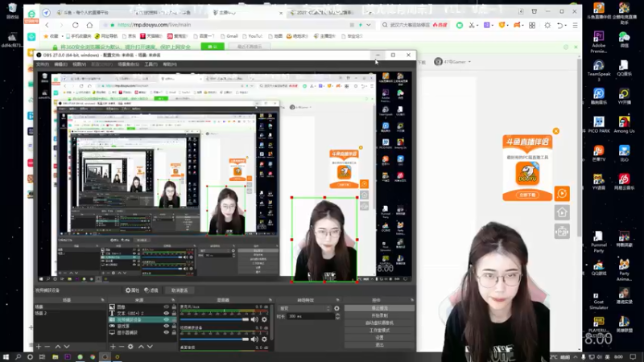Mute the second mixer channel speaker
The width and height of the screenshot is (644, 362).
[254, 339]
